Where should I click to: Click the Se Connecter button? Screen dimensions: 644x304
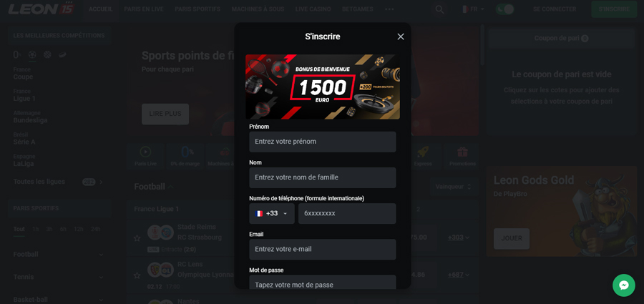tap(555, 9)
